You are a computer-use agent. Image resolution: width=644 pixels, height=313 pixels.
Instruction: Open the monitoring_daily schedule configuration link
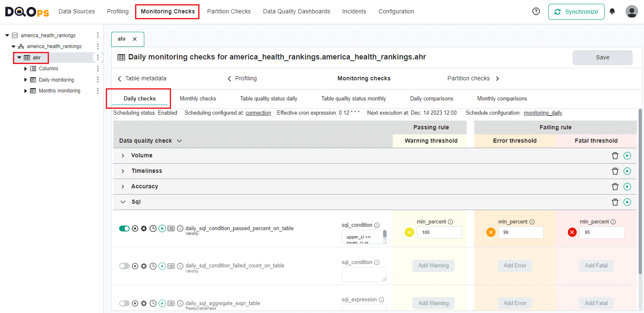tap(543, 113)
